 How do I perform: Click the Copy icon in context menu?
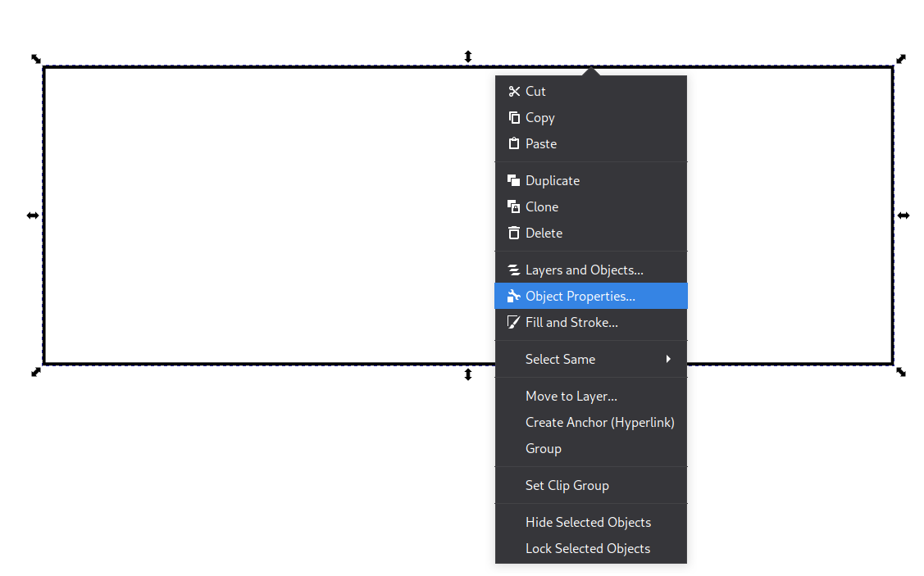click(514, 117)
